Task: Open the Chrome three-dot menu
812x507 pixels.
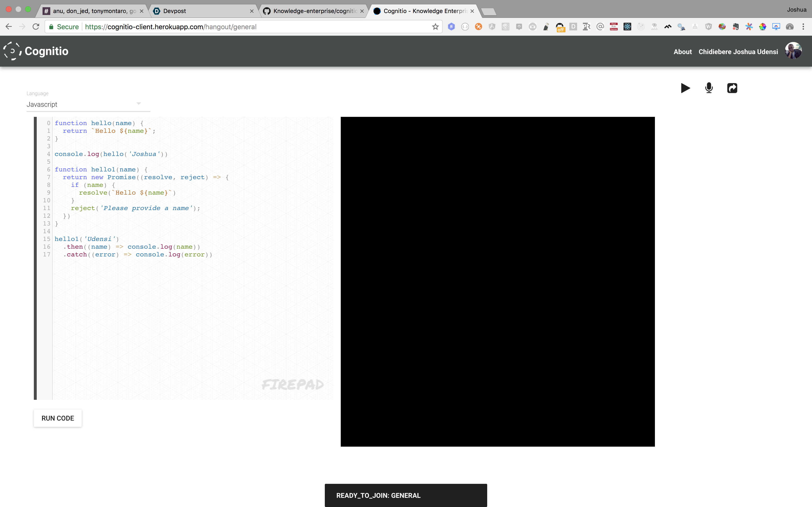Action: pos(803,27)
